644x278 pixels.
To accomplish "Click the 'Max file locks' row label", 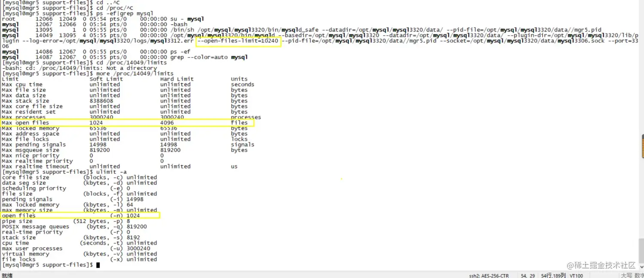I will [25, 139].
